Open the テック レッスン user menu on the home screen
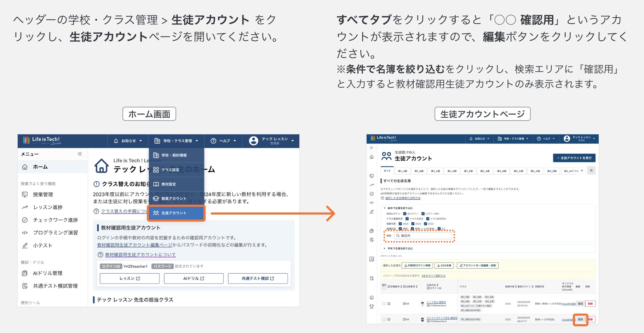 coord(272,141)
